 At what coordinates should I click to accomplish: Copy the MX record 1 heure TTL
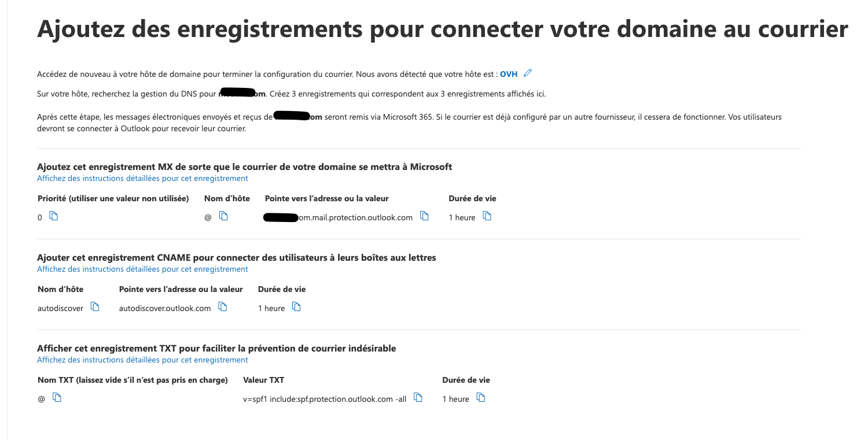(487, 216)
